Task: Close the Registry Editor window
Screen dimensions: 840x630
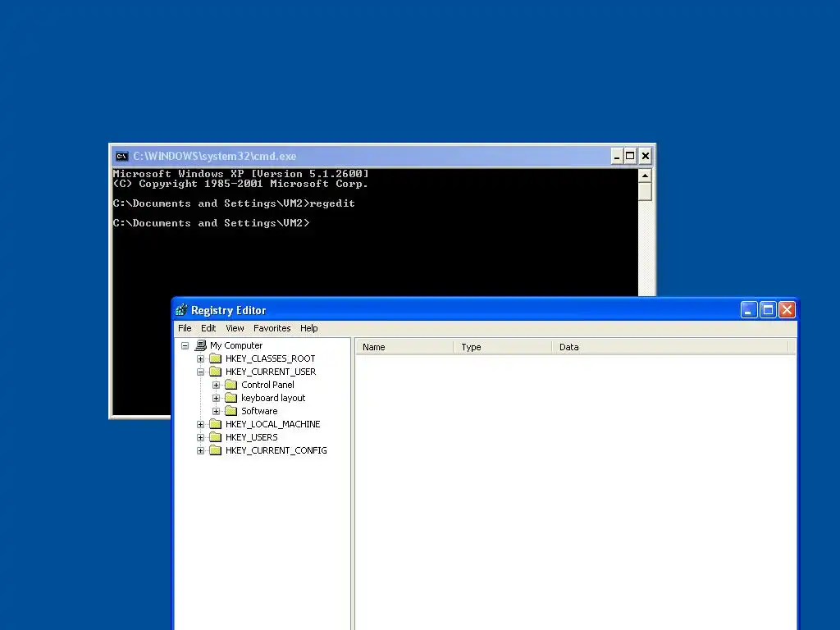Action: coord(787,309)
